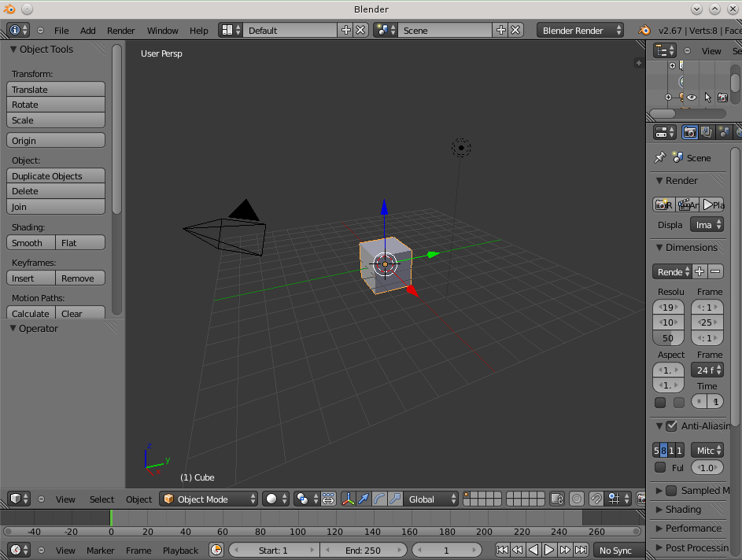Enable the Sampled Motion Blur checkbox

point(671,491)
